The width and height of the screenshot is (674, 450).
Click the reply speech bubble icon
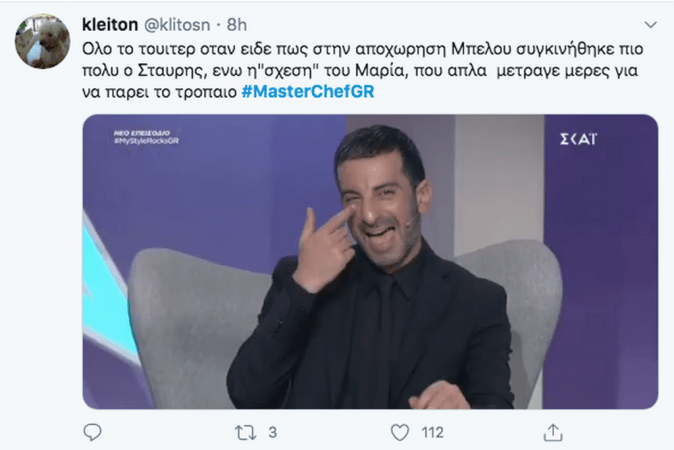tap(92, 432)
